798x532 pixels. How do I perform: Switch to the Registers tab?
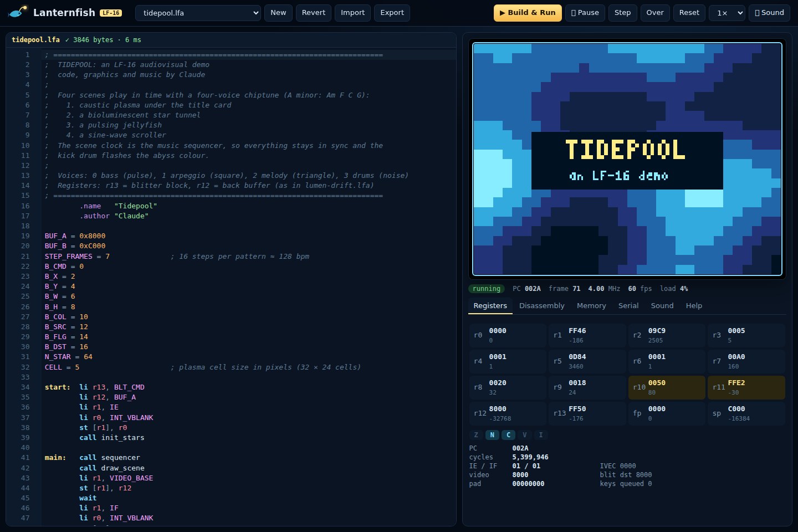click(x=490, y=306)
